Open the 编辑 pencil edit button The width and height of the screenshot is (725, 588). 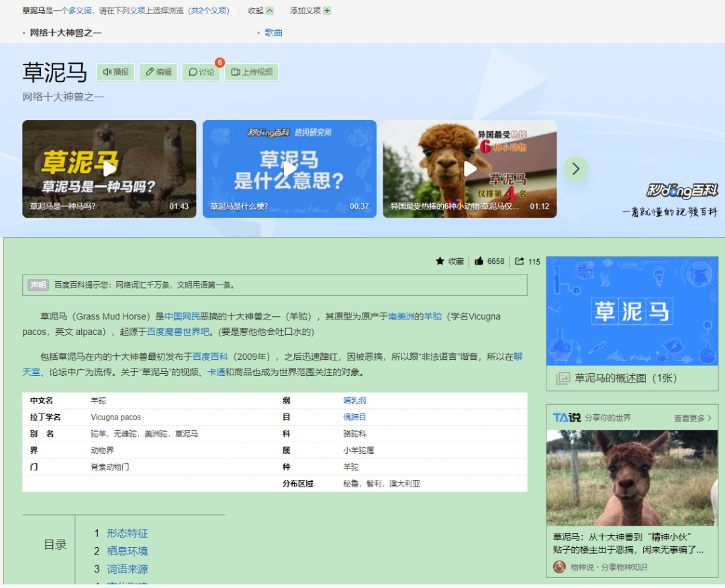158,72
